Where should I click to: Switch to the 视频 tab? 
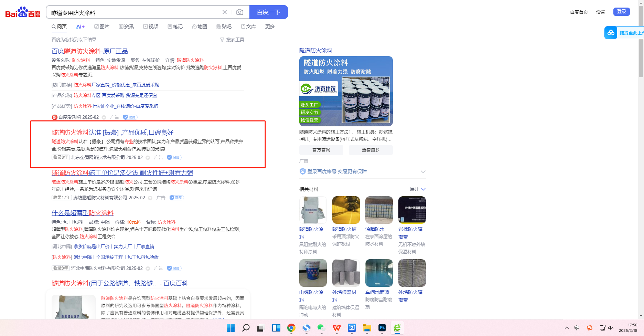(x=151, y=27)
